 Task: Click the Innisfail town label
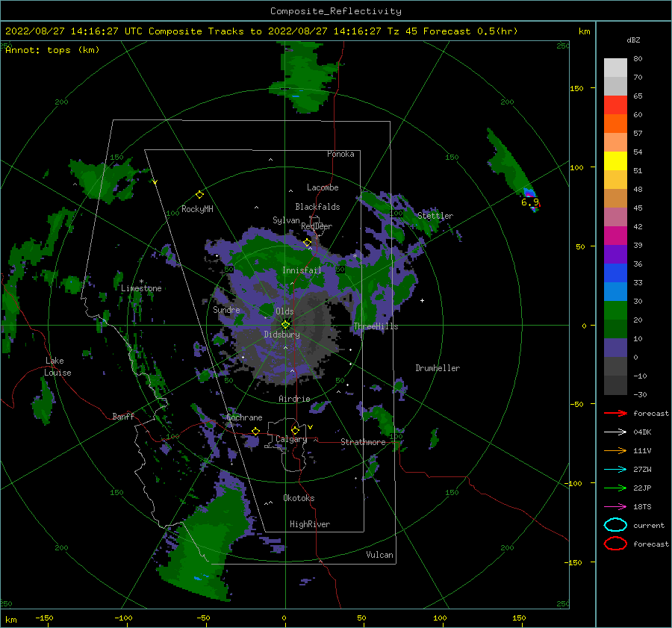(302, 270)
